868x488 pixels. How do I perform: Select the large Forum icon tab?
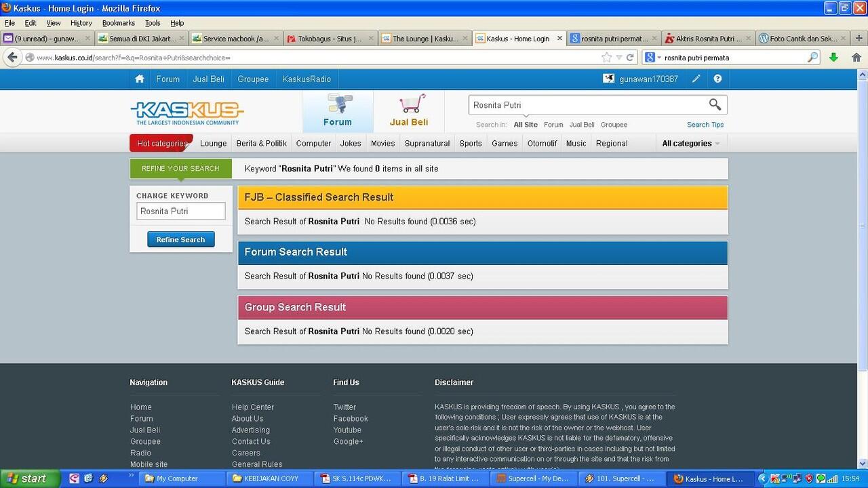point(338,111)
